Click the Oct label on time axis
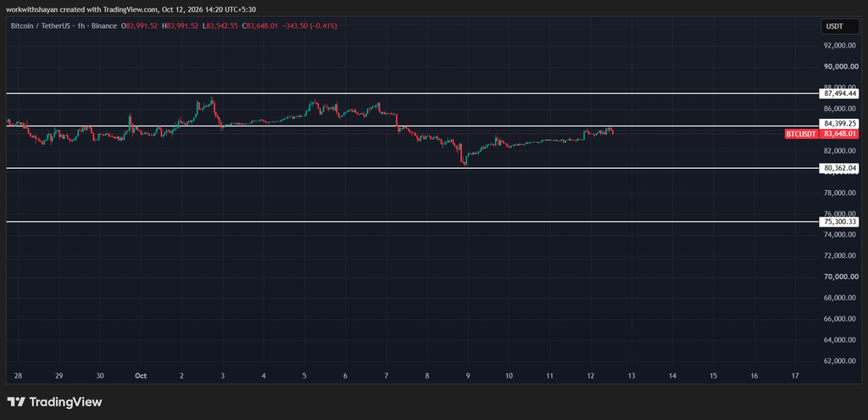Viewport: 868px width, 420px height. [141, 376]
